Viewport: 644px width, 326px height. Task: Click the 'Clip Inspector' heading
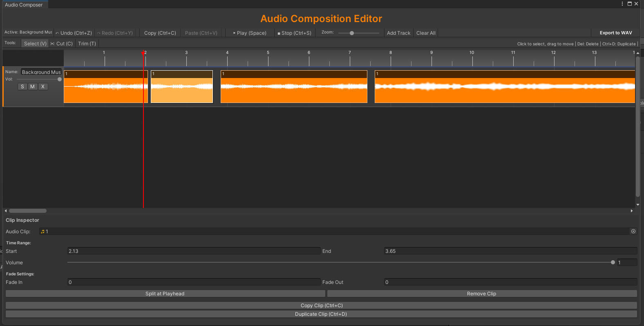(22, 220)
